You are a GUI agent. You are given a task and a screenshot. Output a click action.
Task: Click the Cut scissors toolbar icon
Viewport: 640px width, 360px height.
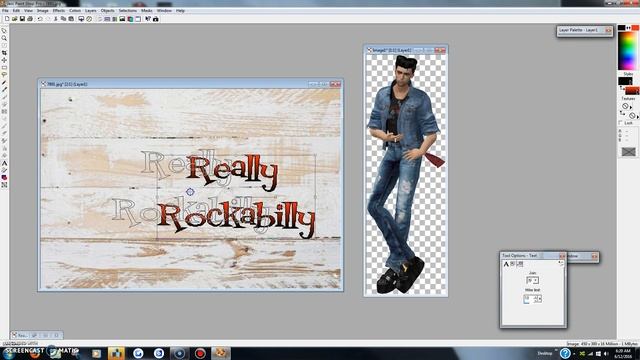pos(56,19)
